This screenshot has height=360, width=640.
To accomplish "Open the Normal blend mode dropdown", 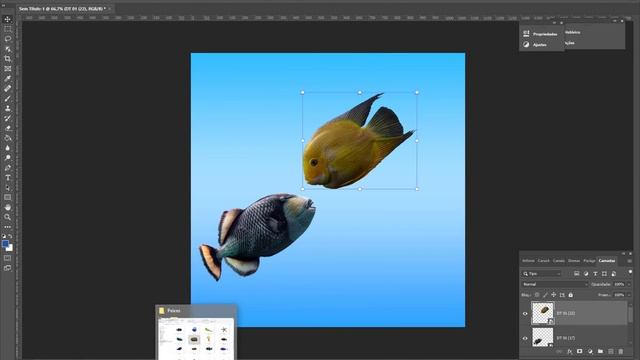I will pyautogui.click(x=555, y=284).
